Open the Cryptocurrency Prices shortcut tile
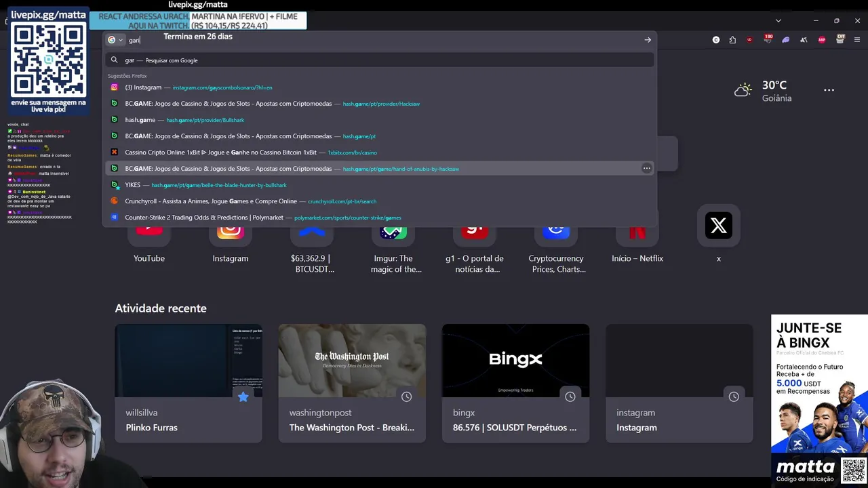 pyautogui.click(x=556, y=251)
